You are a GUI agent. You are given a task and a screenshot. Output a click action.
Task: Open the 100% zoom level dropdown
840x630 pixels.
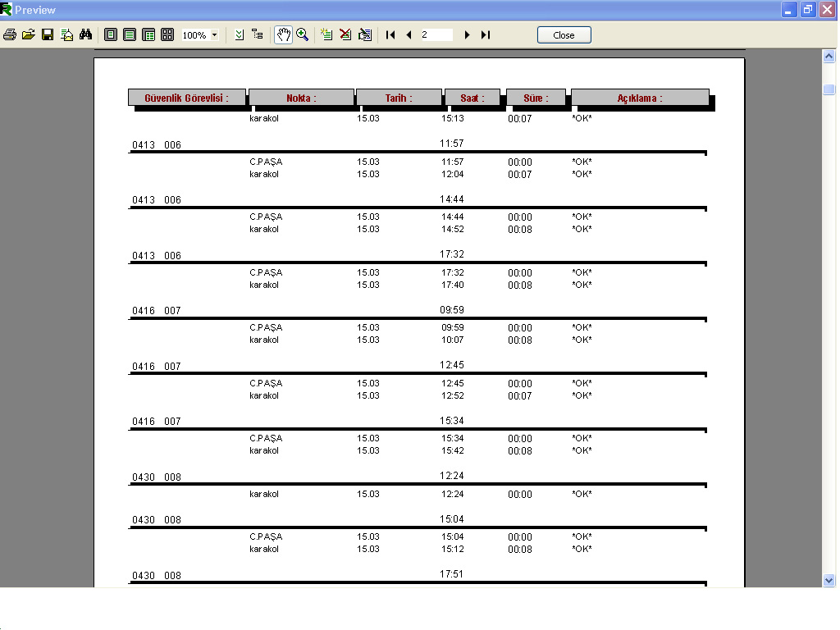click(215, 35)
